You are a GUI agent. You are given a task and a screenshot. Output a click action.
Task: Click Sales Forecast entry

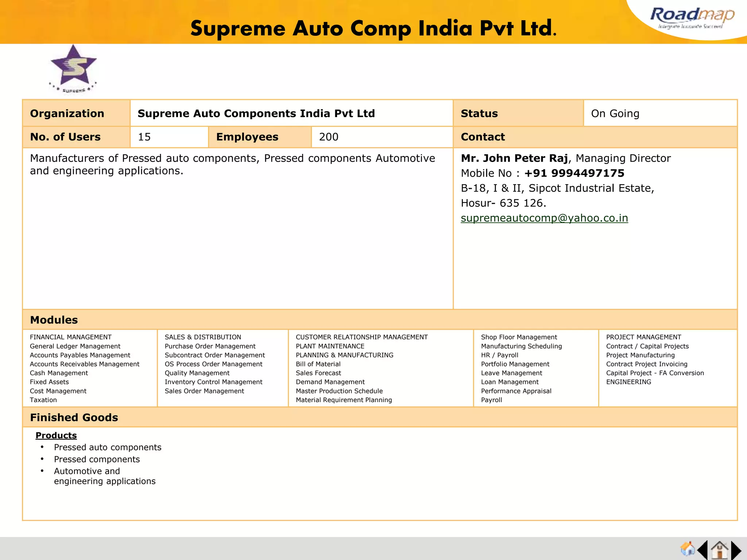coord(318,373)
